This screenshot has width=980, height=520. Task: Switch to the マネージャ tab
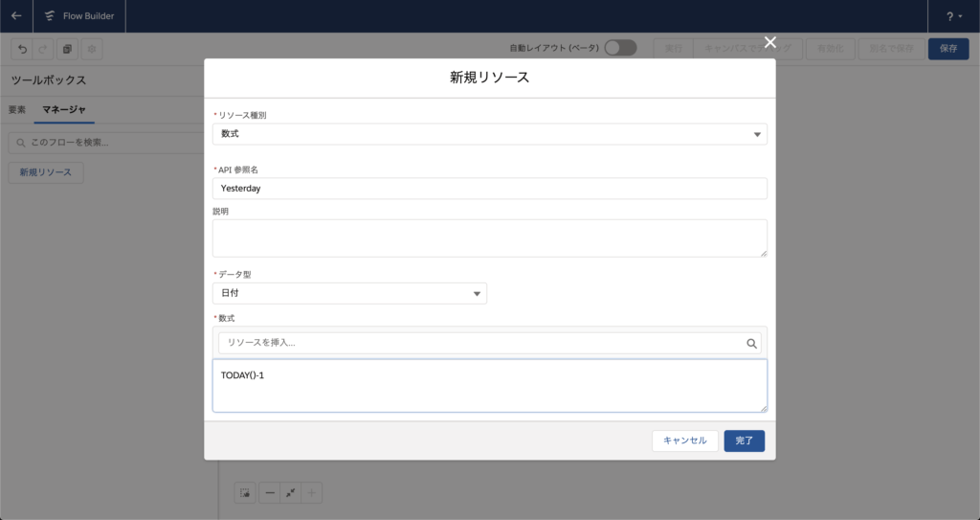pyautogui.click(x=64, y=109)
